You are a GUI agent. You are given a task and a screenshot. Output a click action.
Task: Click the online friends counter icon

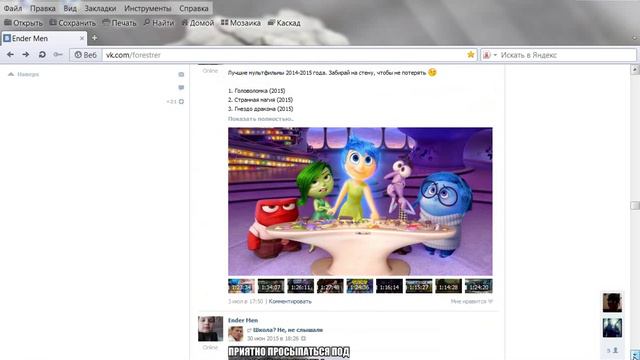[612, 350]
